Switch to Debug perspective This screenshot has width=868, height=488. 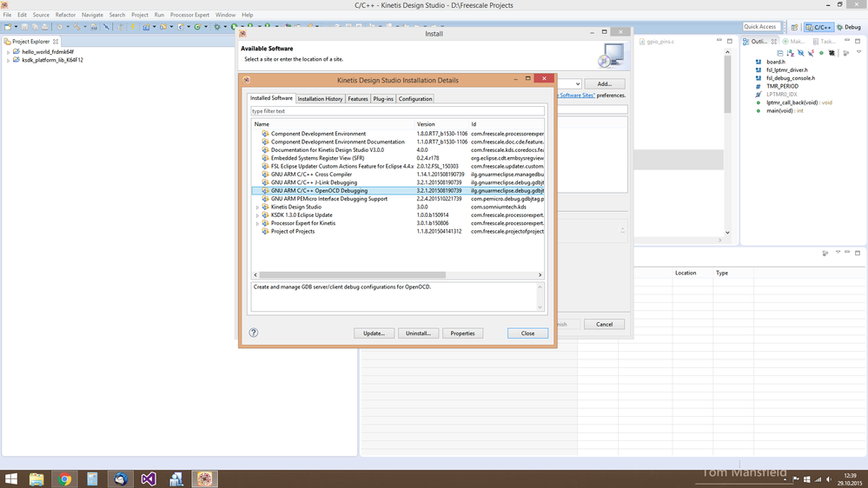(x=849, y=27)
